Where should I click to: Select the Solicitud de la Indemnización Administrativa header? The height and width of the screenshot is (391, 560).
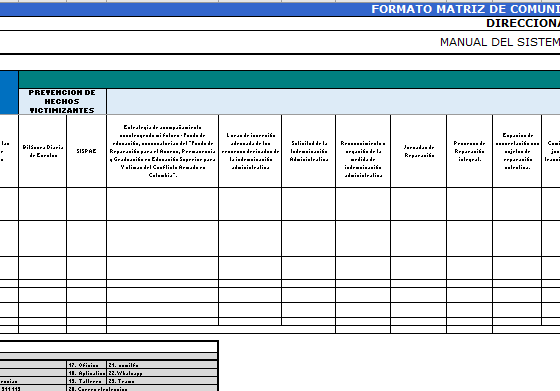[309, 151]
